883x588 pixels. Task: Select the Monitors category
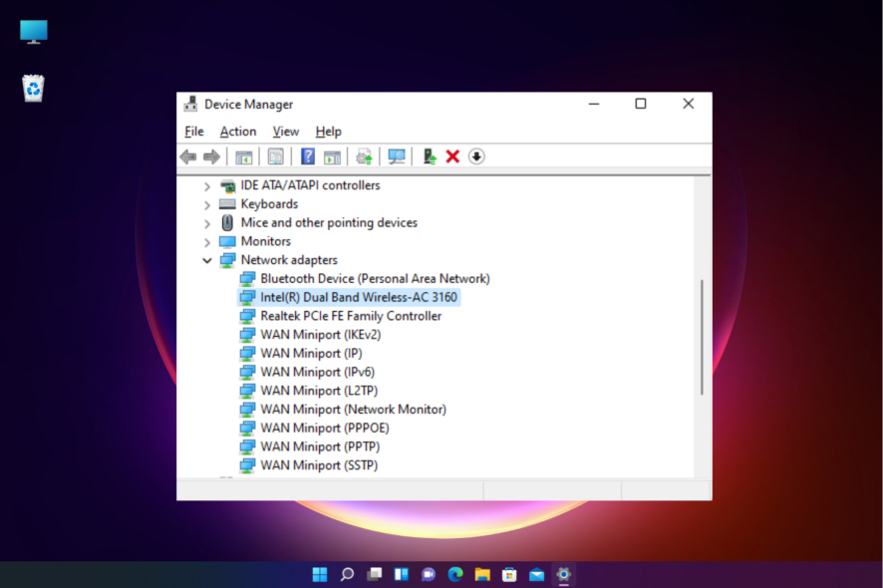click(266, 241)
